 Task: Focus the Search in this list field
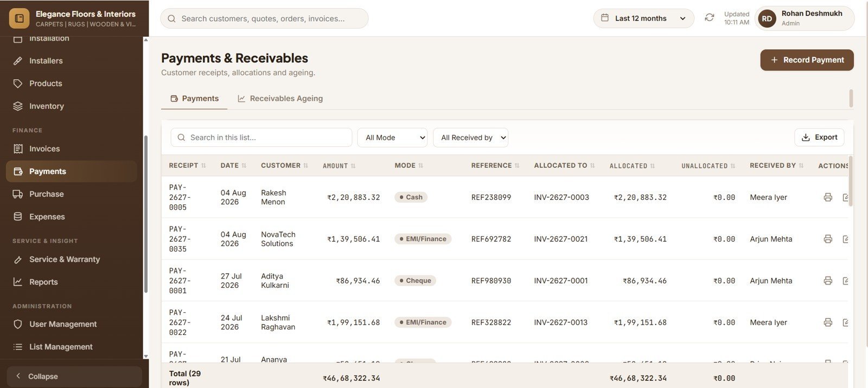261,138
